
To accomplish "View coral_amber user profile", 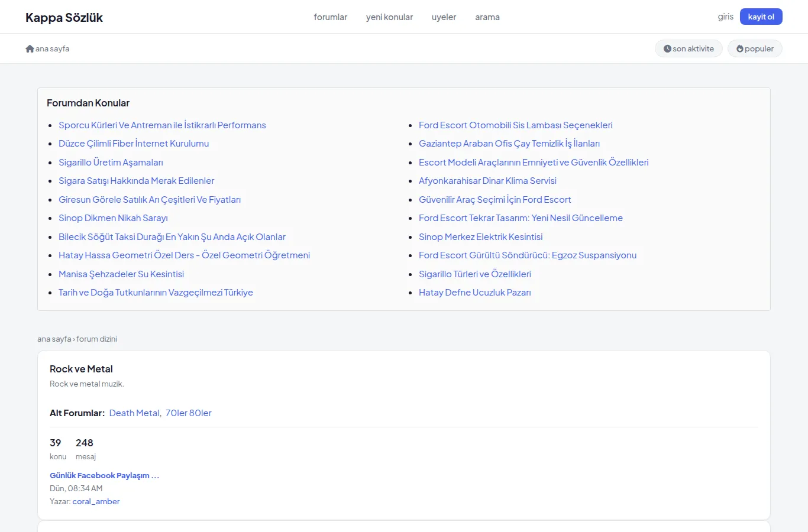I will click(96, 501).
